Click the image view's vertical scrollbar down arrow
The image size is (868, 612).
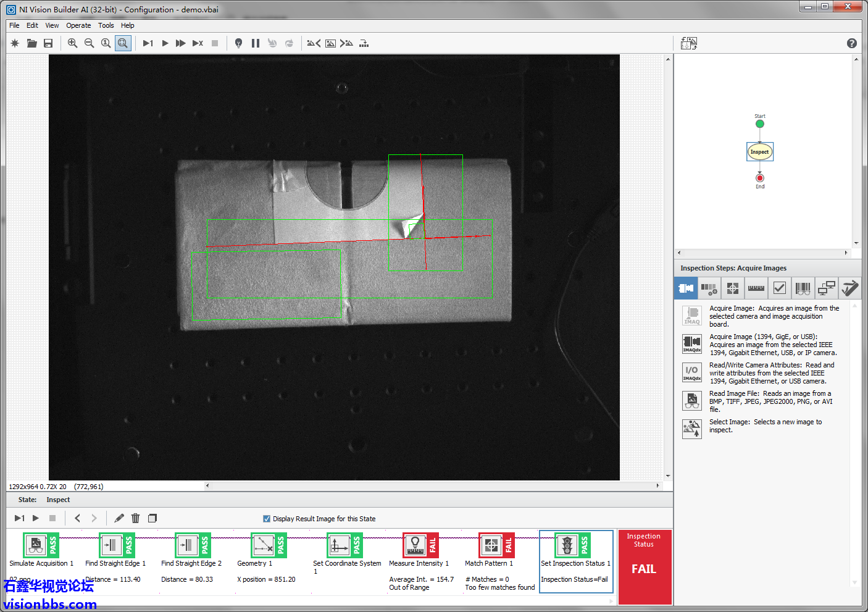tap(668, 476)
